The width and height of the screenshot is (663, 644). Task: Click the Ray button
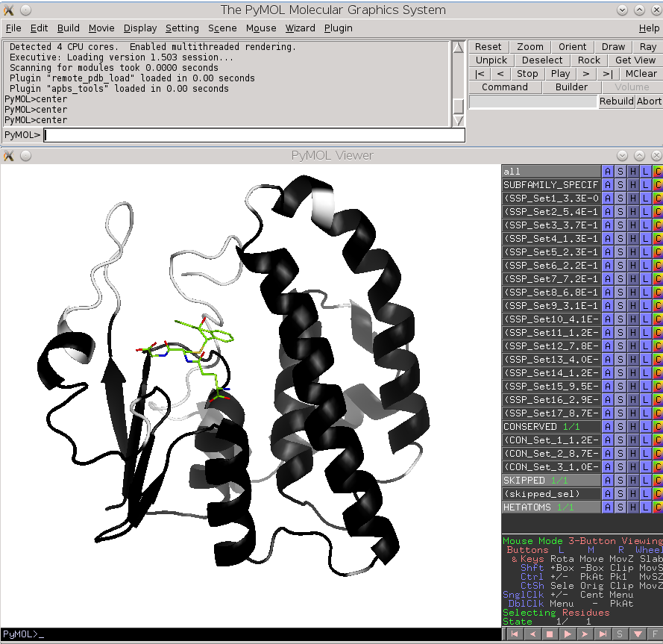[648, 46]
